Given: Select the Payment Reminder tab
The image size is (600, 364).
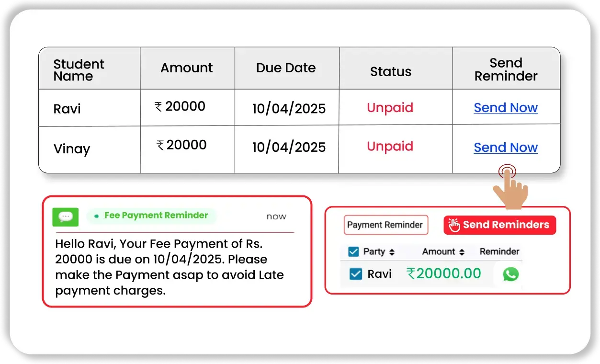Looking at the screenshot, I should tap(385, 225).
